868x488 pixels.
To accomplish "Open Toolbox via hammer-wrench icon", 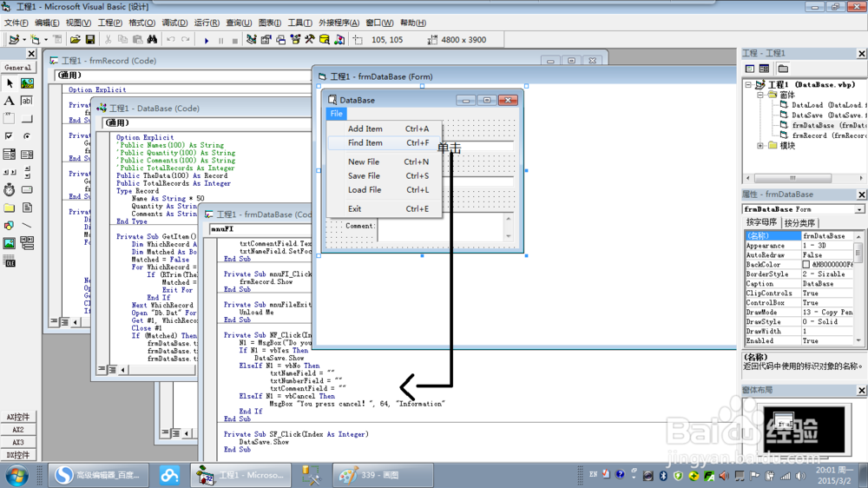I will pyautogui.click(x=310, y=39).
